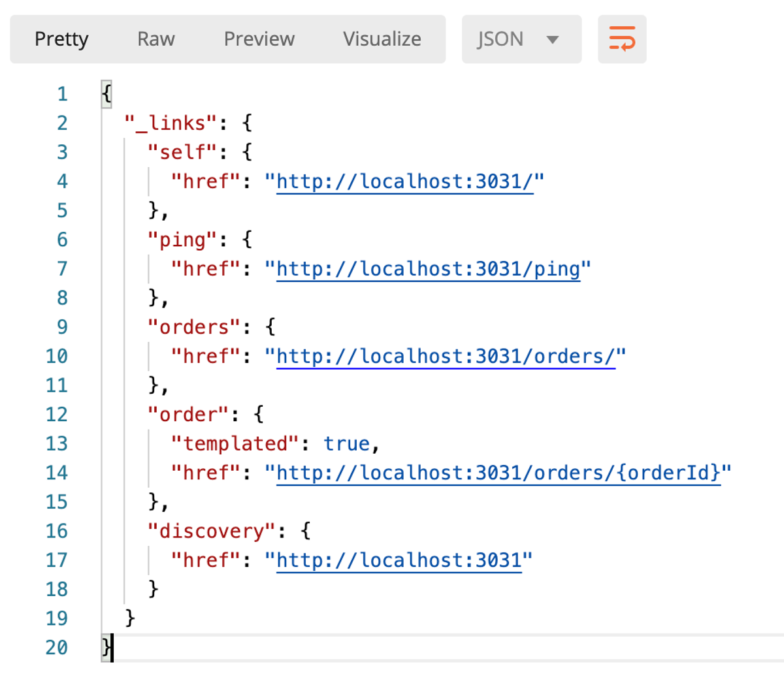Click the "href" key on line 14
The width and height of the screenshot is (784, 683).
(206, 473)
